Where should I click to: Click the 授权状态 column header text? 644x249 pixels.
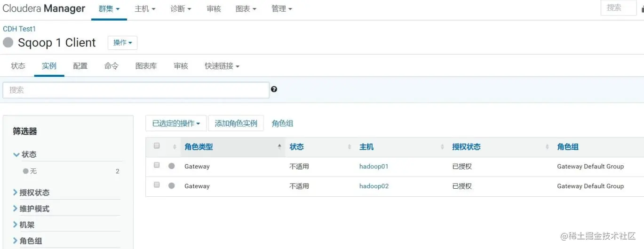(x=466, y=147)
